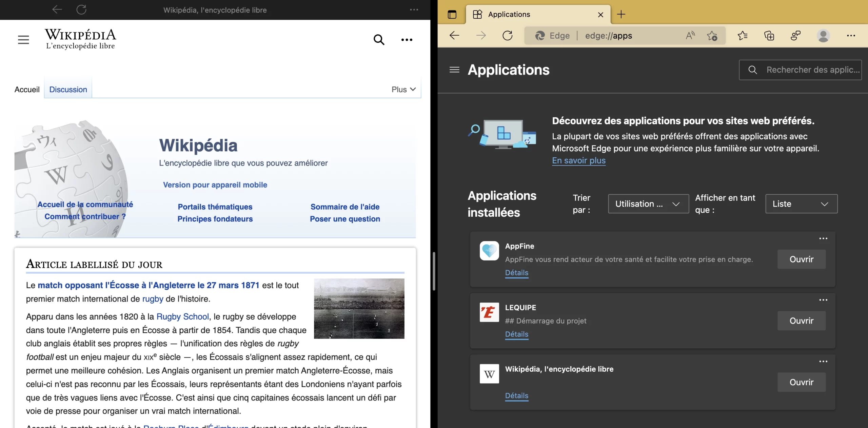The width and height of the screenshot is (868, 428).
Task: Click Comment contribuer ? link
Action: click(x=85, y=217)
